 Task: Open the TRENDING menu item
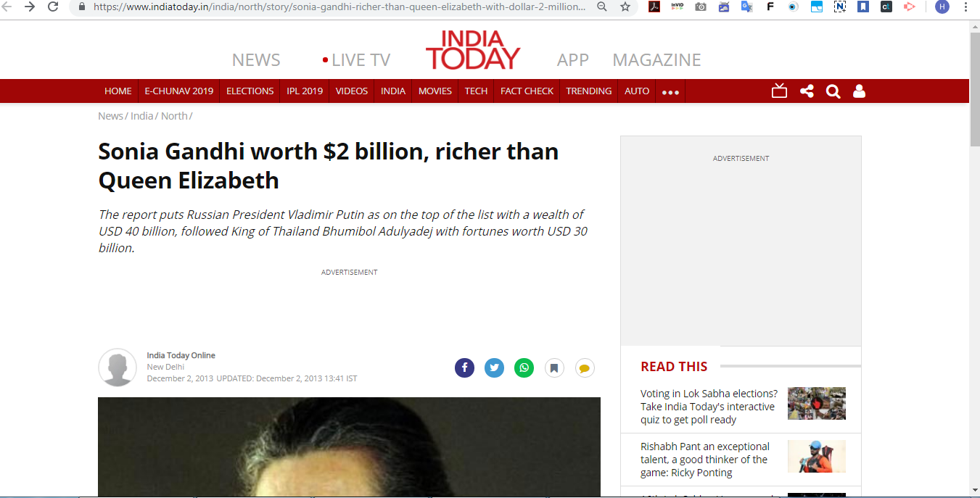[589, 91]
